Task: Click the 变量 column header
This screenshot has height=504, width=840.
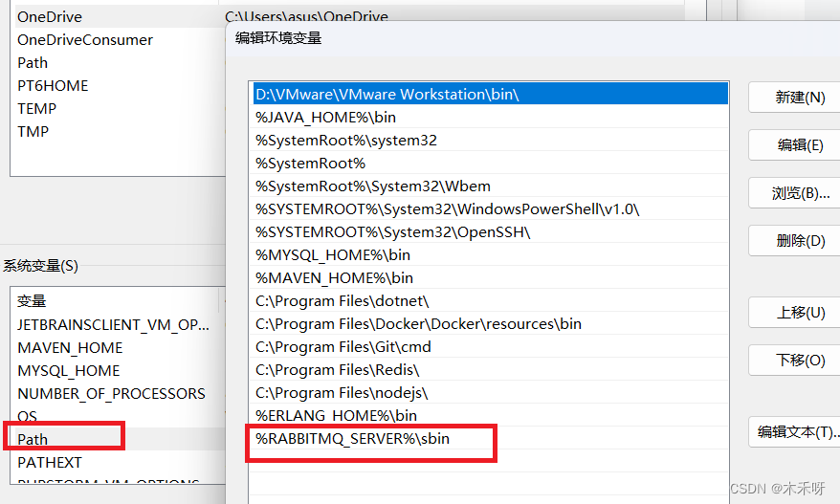Action: 32,300
